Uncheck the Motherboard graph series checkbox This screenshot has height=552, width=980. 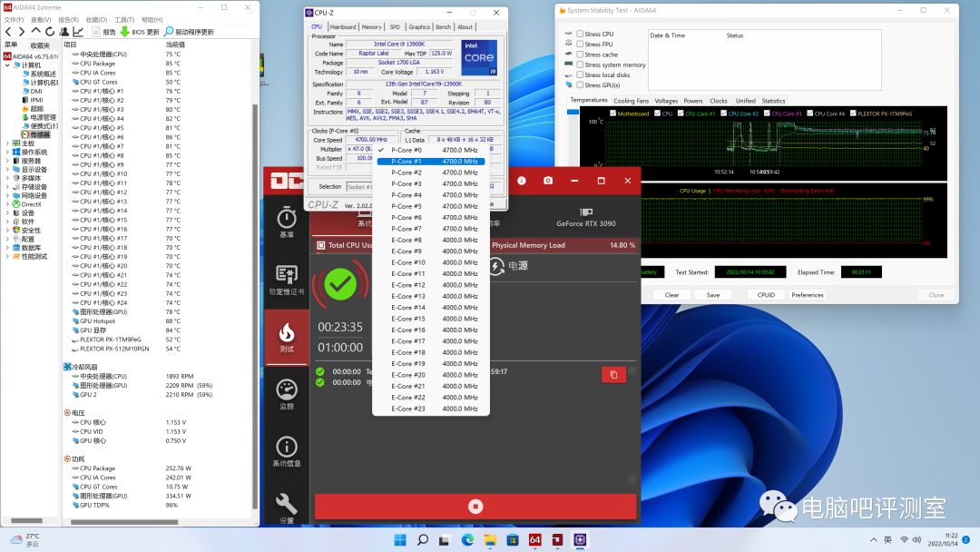pos(612,113)
